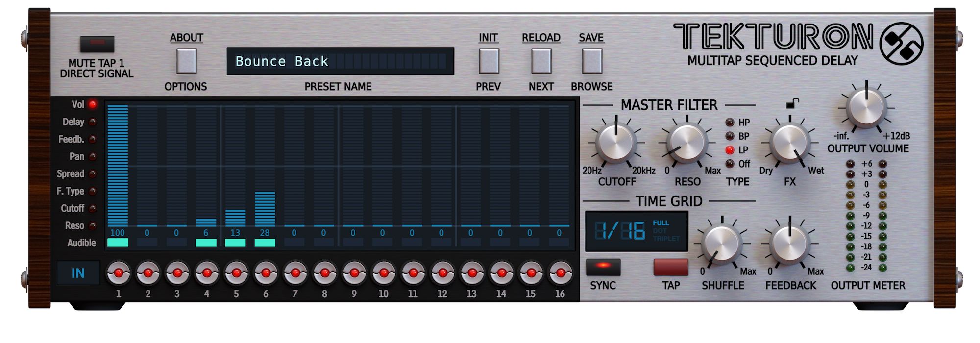
Task: Click the Save/Browse preset button
Action: pos(591,61)
